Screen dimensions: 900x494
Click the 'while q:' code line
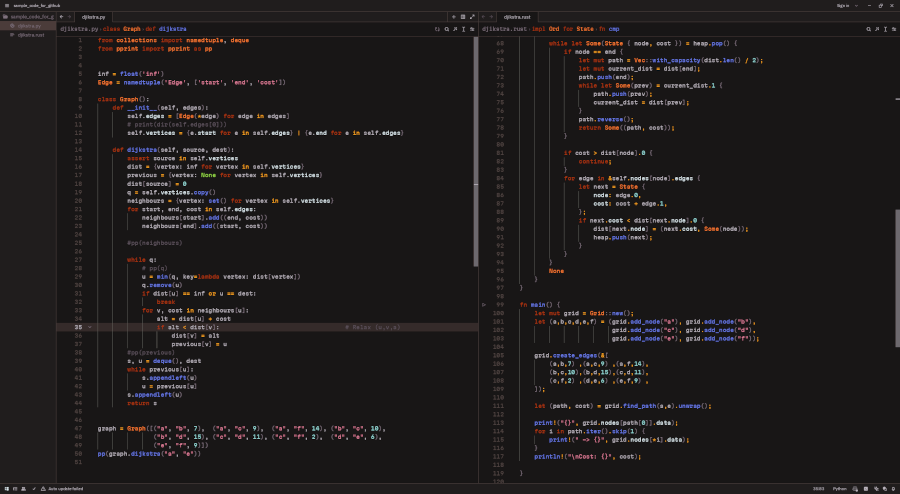tap(142, 260)
